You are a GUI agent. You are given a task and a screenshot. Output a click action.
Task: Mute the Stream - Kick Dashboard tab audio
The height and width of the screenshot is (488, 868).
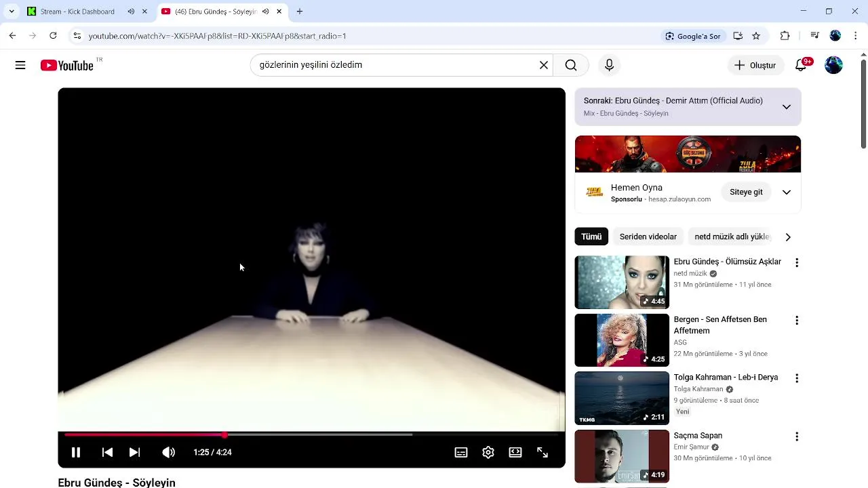(131, 12)
